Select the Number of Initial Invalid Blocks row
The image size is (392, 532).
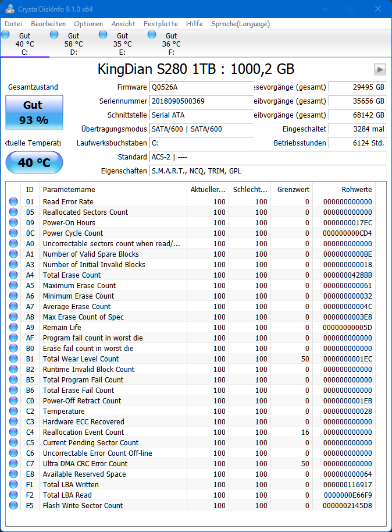191,264
